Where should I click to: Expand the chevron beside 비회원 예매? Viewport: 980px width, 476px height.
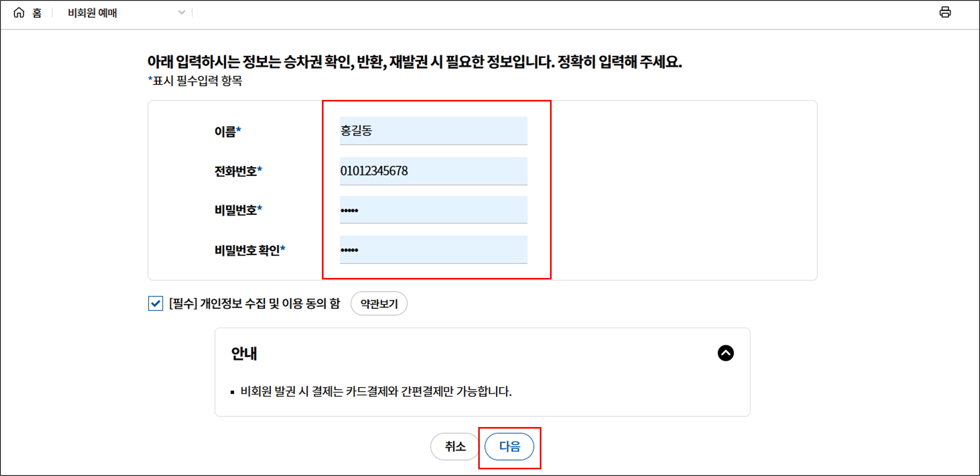(181, 12)
